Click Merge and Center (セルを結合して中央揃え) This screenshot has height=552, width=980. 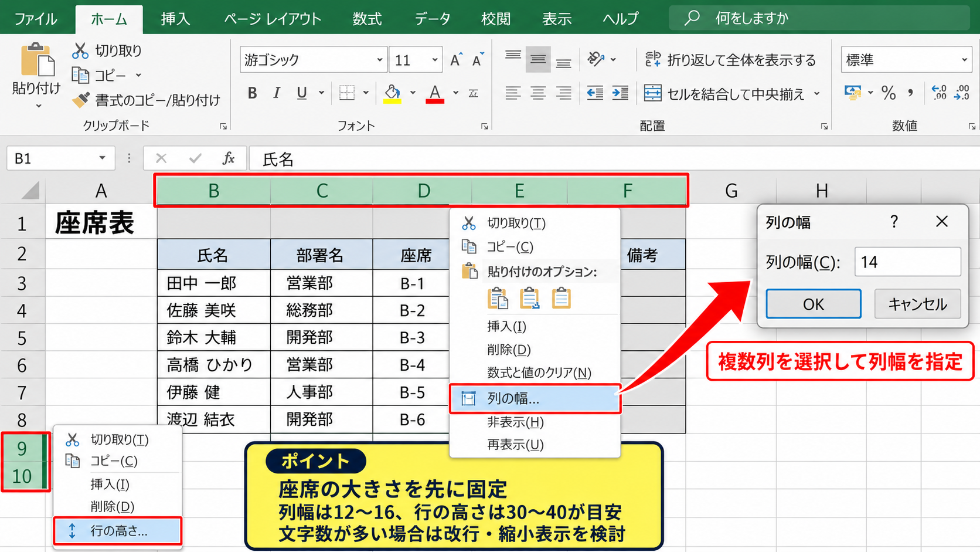pos(724,94)
